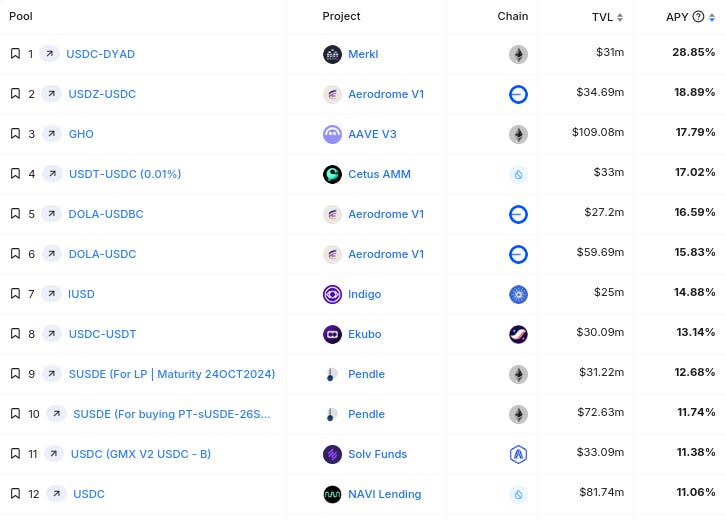Click the Pool column header

click(x=21, y=16)
